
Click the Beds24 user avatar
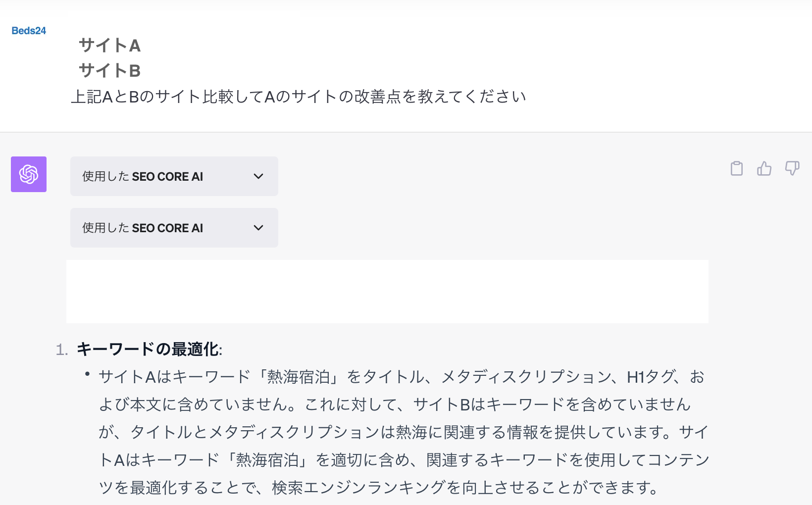point(29,31)
